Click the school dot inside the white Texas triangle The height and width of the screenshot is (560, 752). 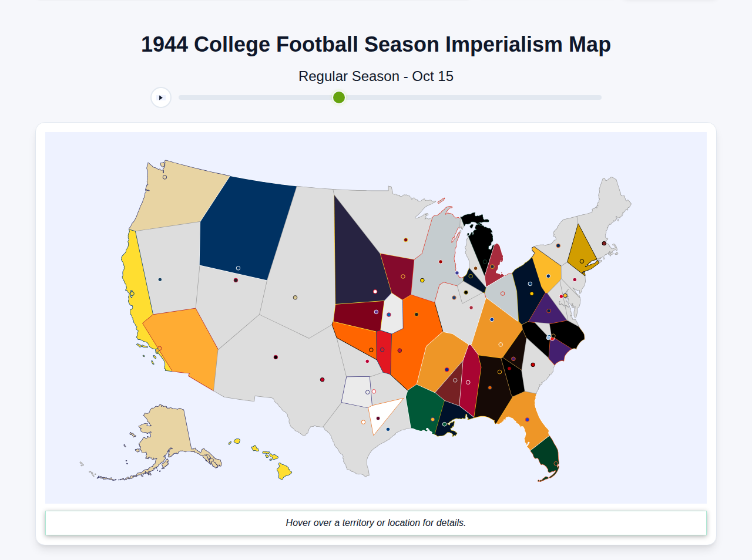pos(378,418)
